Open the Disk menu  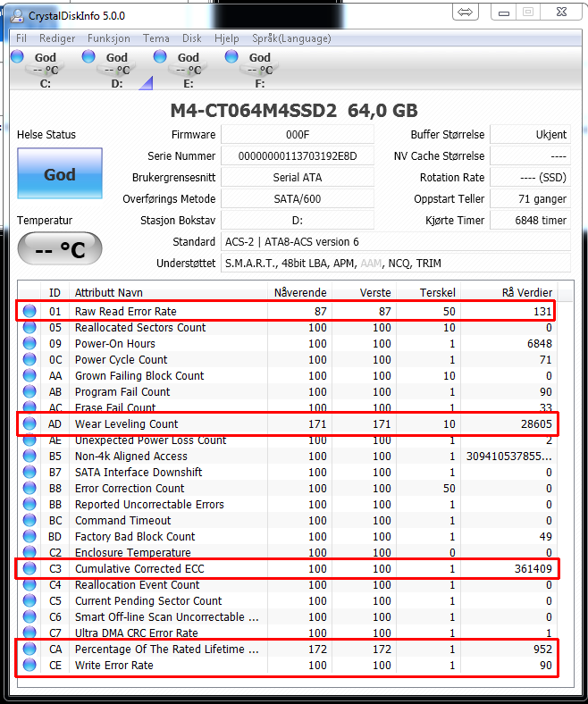192,38
